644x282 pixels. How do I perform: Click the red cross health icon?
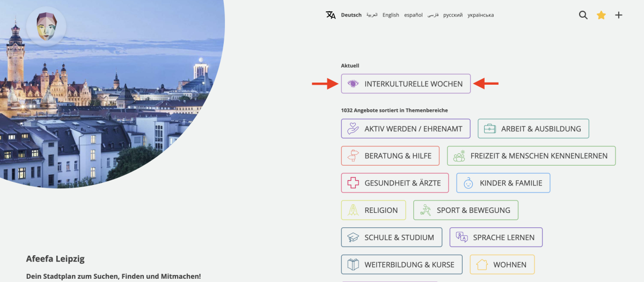click(x=353, y=183)
